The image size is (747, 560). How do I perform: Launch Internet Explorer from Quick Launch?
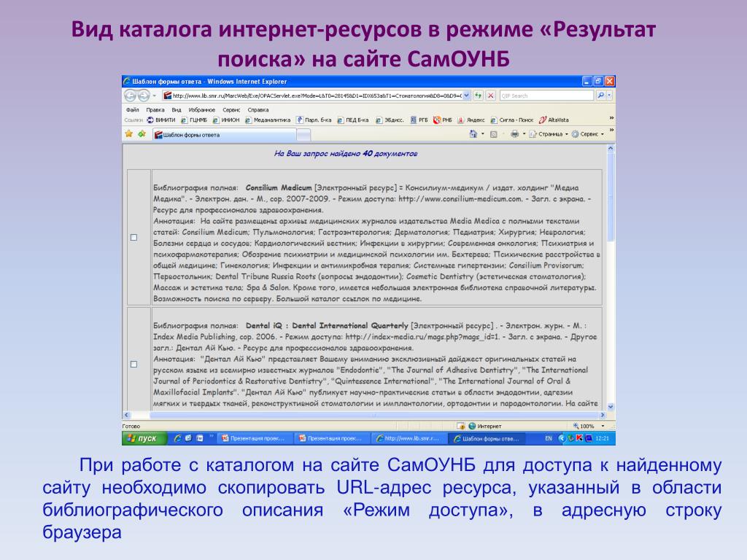(177, 438)
